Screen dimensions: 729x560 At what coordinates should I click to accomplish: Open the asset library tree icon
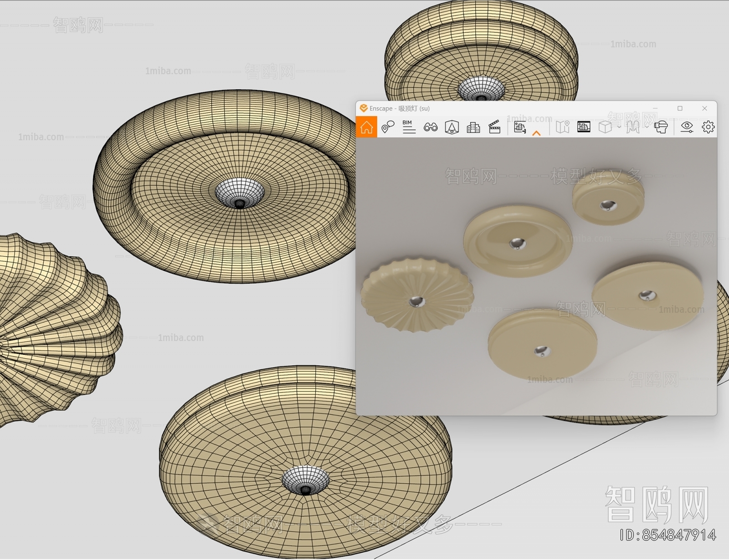click(452, 127)
